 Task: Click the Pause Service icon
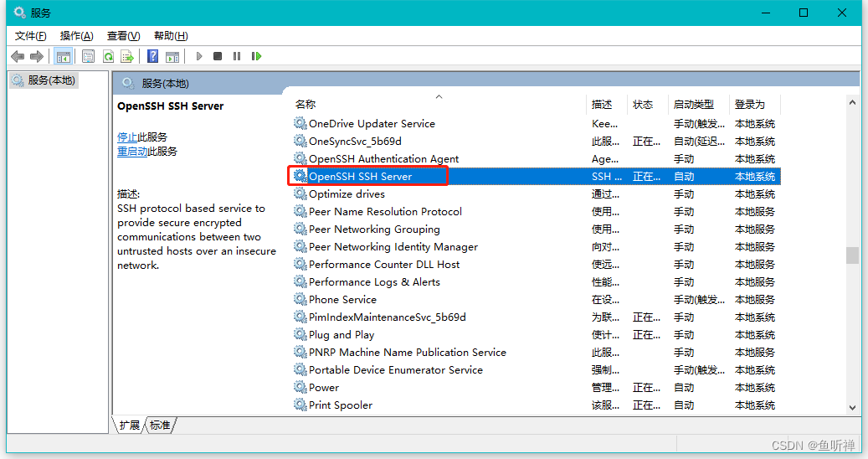[237, 56]
